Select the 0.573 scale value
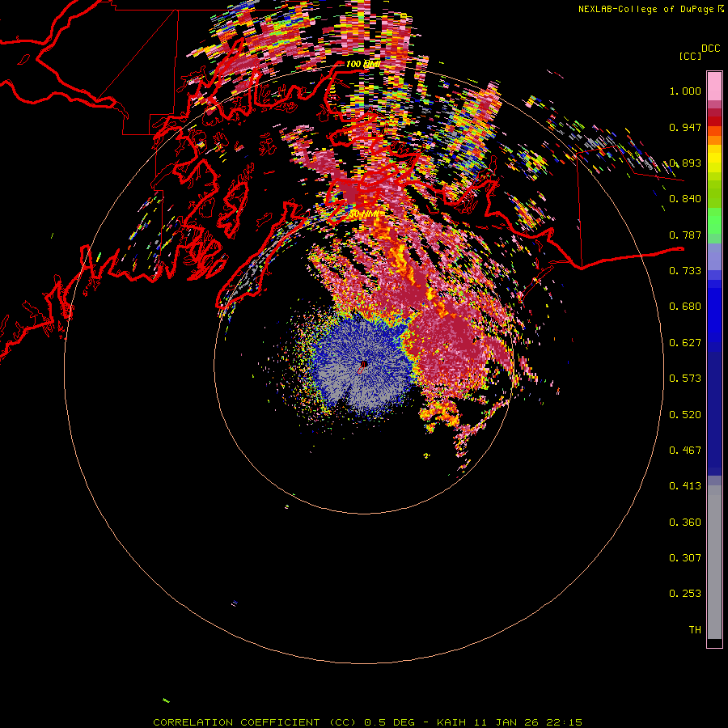Viewport: 728px width, 728px height. (x=685, y=379)
